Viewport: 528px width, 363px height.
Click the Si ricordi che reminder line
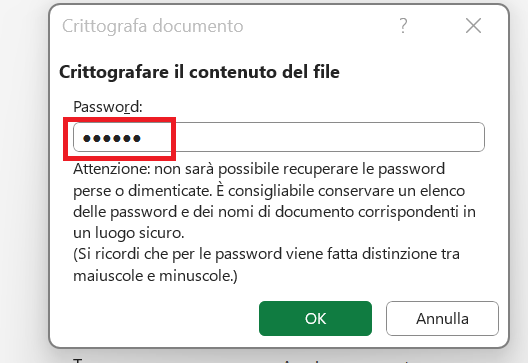[266, 254]
